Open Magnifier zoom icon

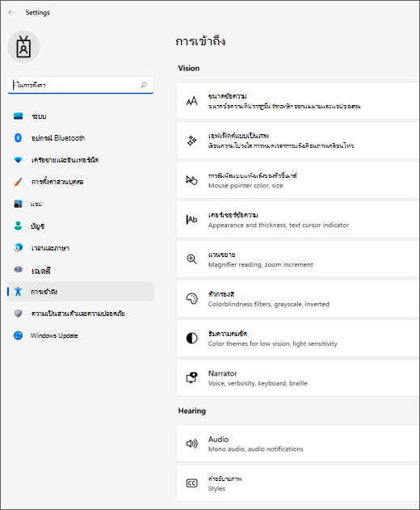coord(191,259)
